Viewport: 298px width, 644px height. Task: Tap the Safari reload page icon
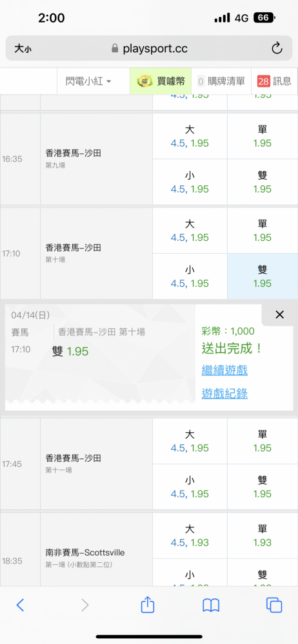pyautogui.click(x=277, y=48)
